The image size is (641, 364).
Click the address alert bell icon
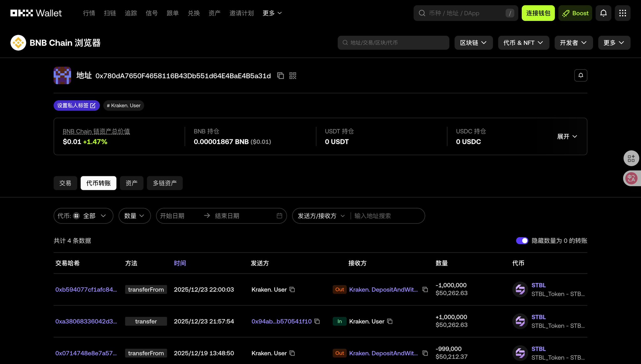pyautogui.click(x=581, y=75)
